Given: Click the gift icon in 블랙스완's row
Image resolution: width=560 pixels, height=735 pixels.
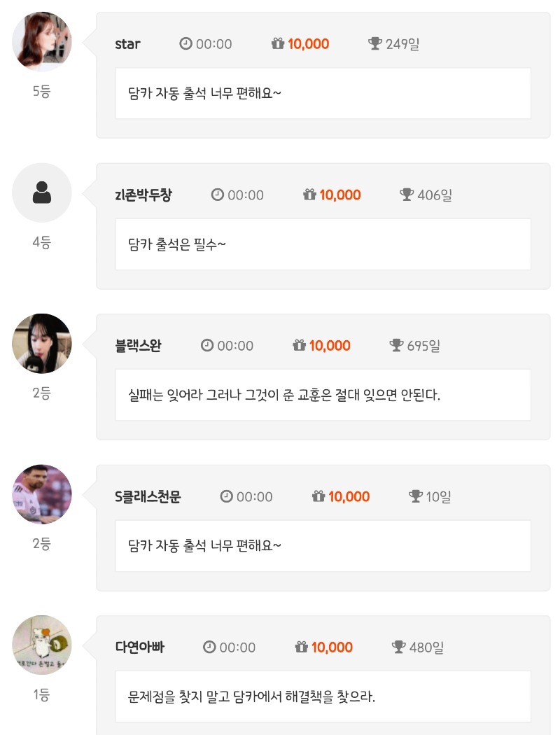Looking at the screenshot, I should tap(300, 346).
